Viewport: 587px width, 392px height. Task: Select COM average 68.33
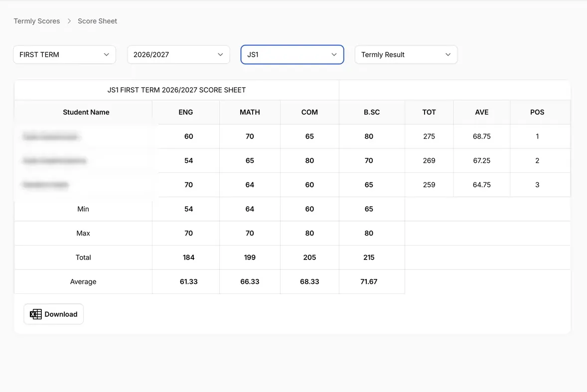coord(309,281)
